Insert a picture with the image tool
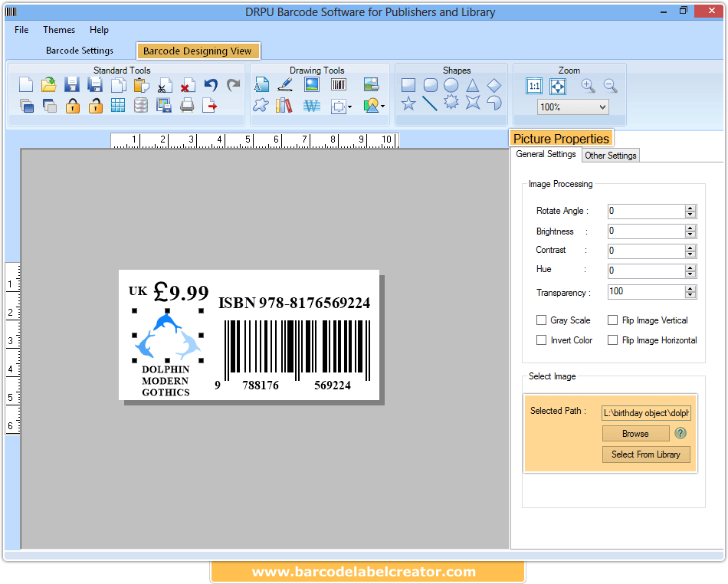This screenshot has height=584, width=728. point(312,84)
